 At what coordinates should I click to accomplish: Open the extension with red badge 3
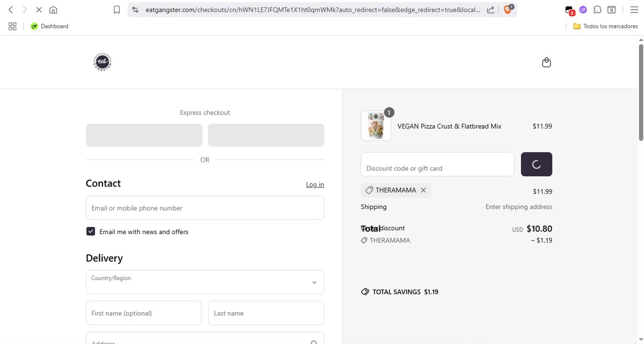570,10
